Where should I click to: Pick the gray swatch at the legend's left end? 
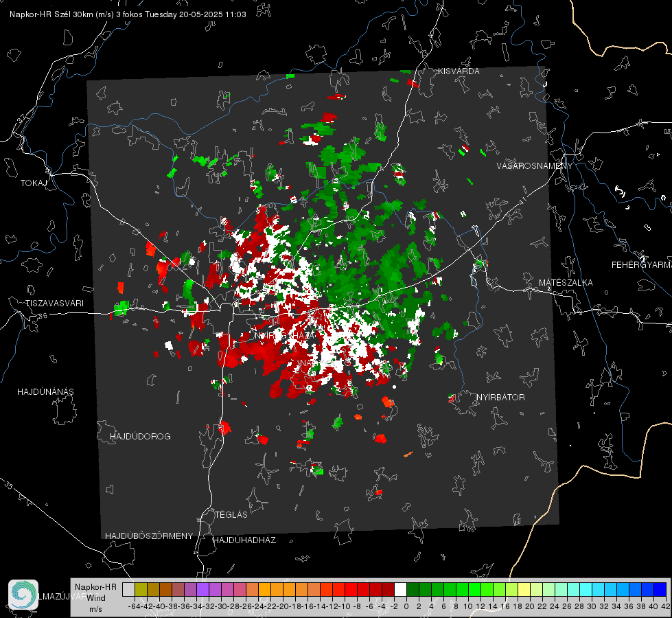tap(128, 589)
